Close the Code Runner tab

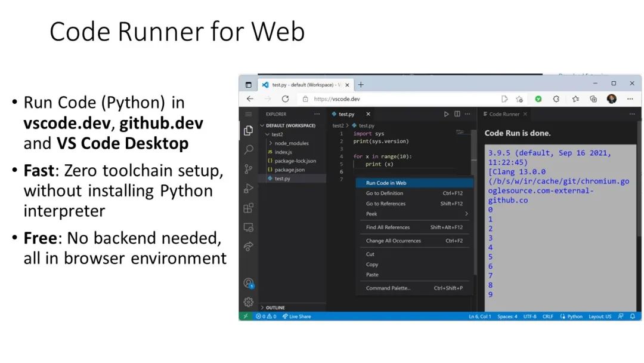tap(525, 114)
